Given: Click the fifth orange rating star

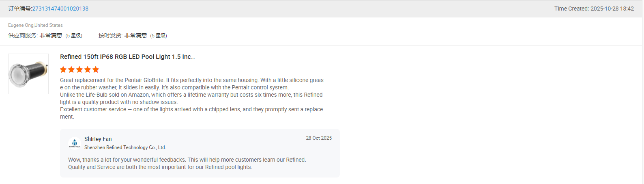Looking at the screenshot, I should (x=96, y=69).
